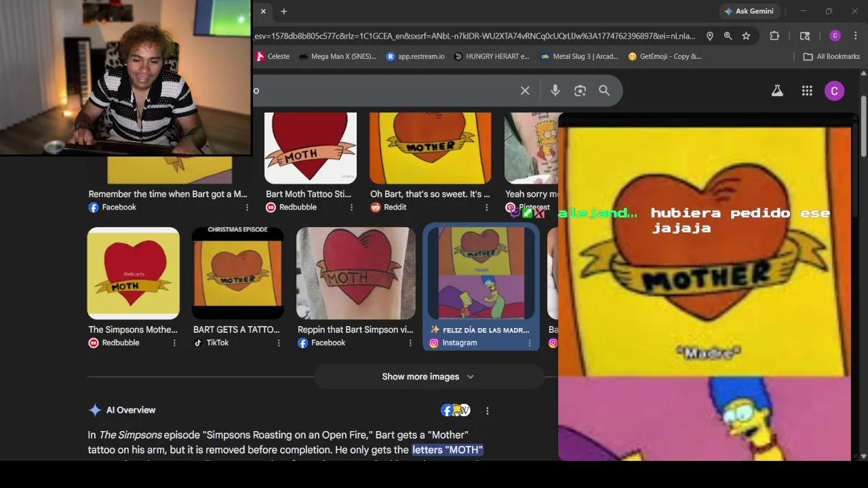The width and height of the screenshot is (868, 488).
Task: Open options for the Instagram image result
Action: (x=530, y=343)
